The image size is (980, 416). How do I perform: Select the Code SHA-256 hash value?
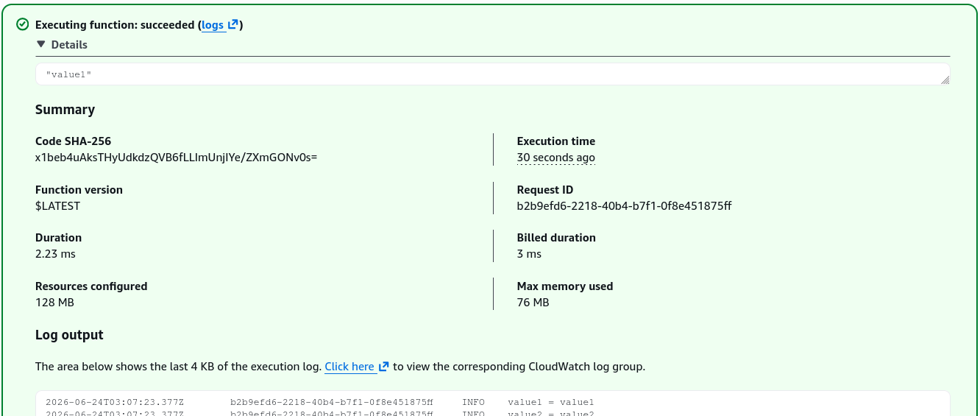tap(176, 158)
